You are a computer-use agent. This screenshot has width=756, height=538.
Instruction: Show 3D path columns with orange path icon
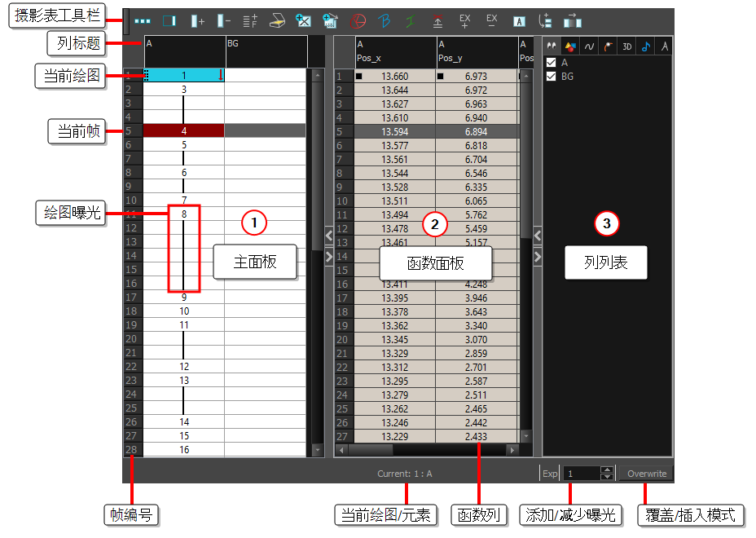tap(608, 46)
